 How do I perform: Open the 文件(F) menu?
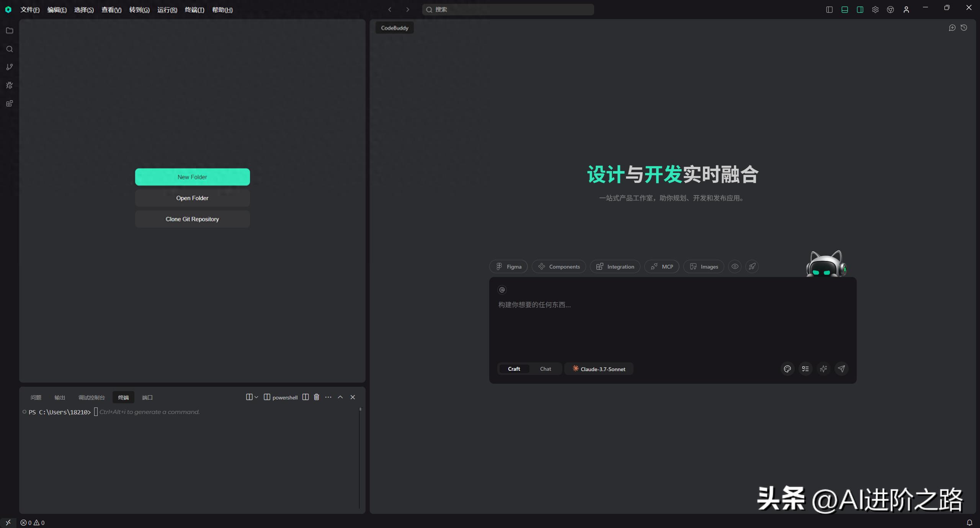click(x=30, y=10)
